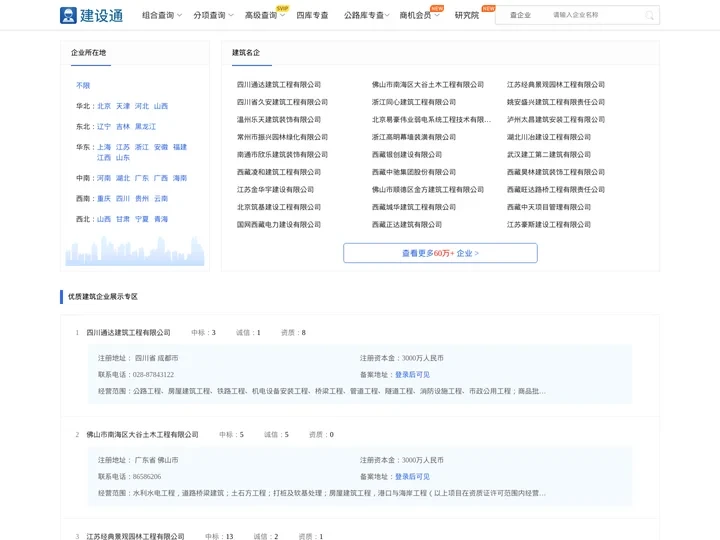Filter by 云南 region
Screen dimensions: 720x540
click(x=161, y=199)
